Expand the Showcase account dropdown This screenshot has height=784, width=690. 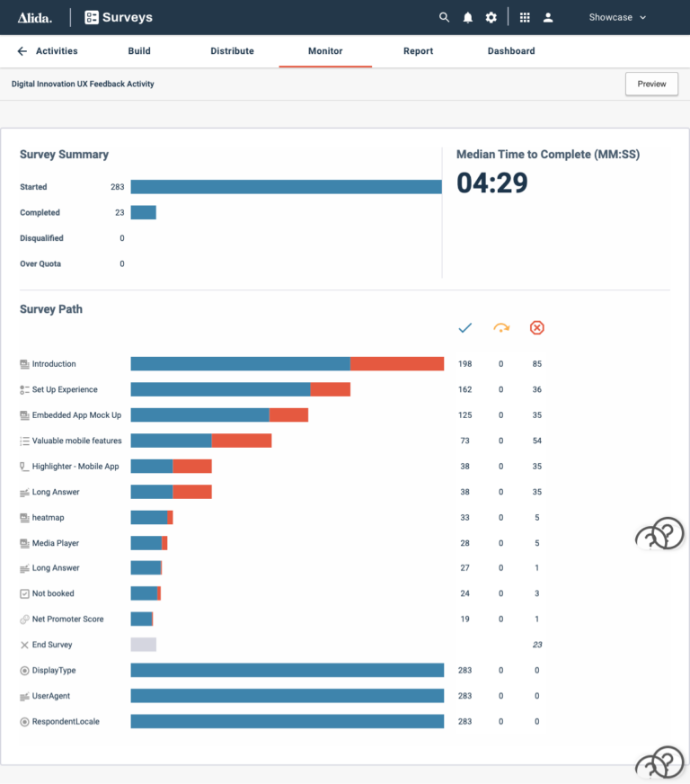[x=617, y=17]
